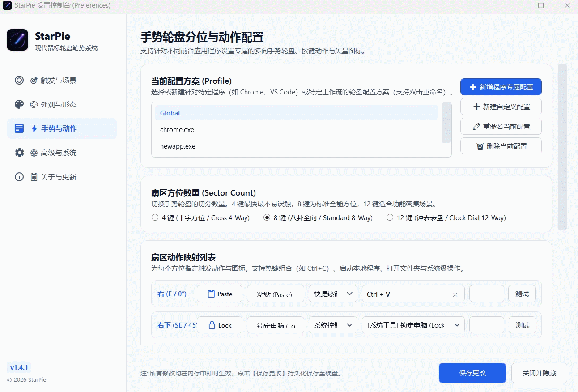578x392 pixels.
Task: Click the plus icon in 新建自定义配置
Action: click(476, 107)
